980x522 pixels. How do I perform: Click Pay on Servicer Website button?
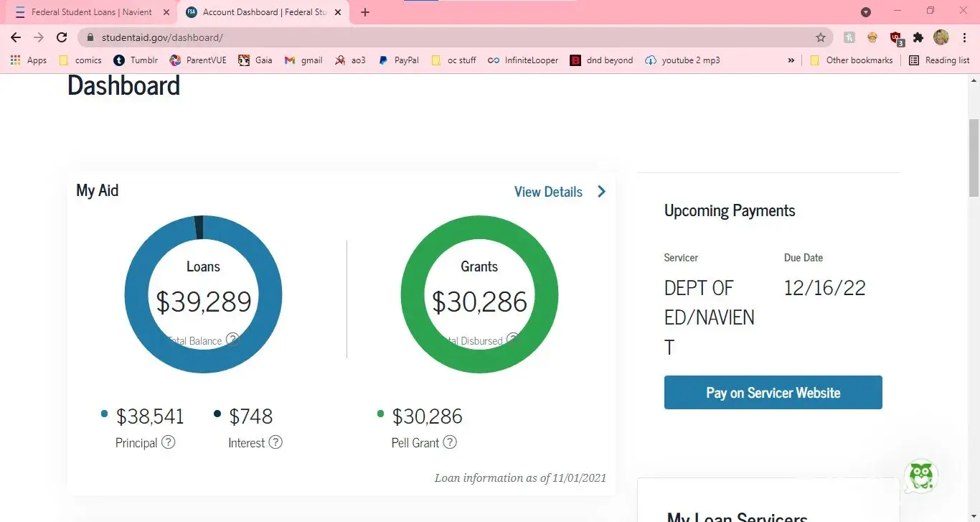click(x=773, y=393)
